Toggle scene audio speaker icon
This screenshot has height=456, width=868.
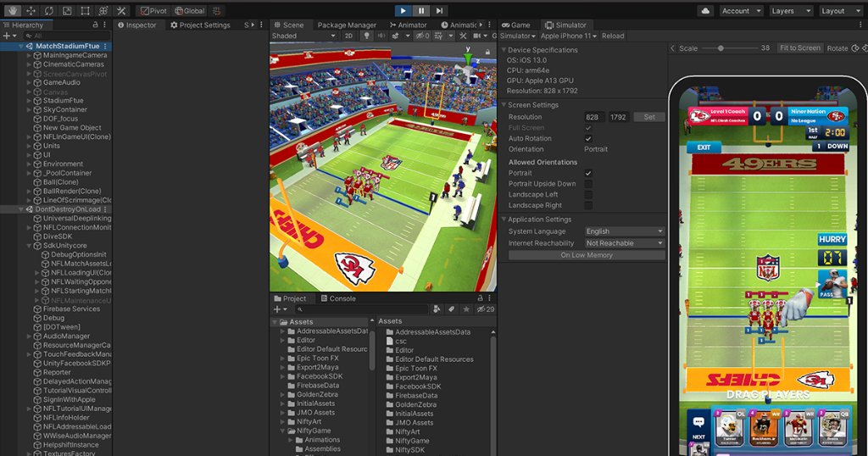[381, 36]
